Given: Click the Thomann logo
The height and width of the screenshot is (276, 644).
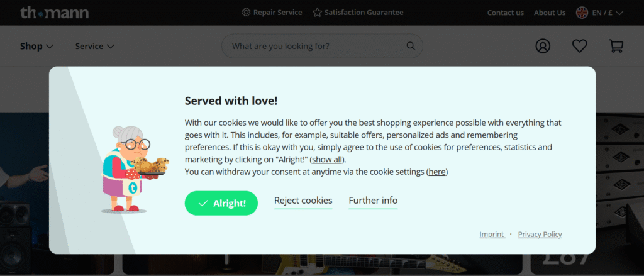Looking at the screenshot, I should point(54,13).
